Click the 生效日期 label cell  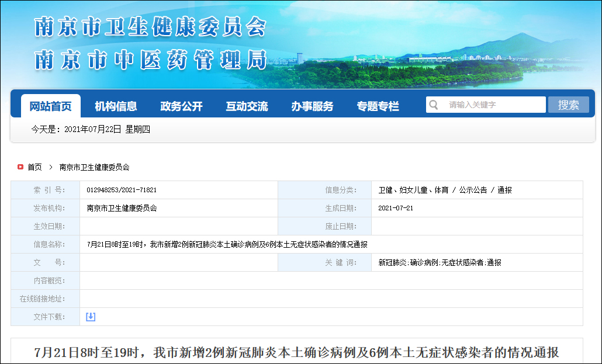coord(46,226)
